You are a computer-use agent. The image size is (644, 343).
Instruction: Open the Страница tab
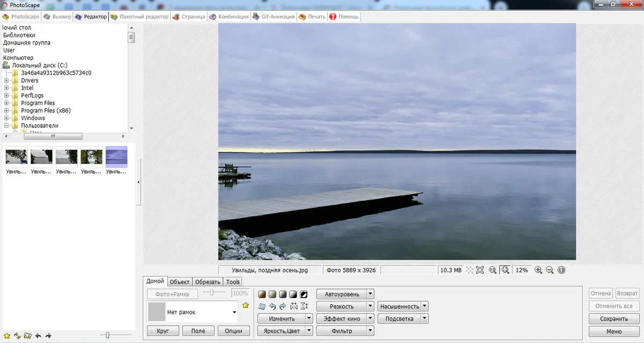[x=188, y=17]
